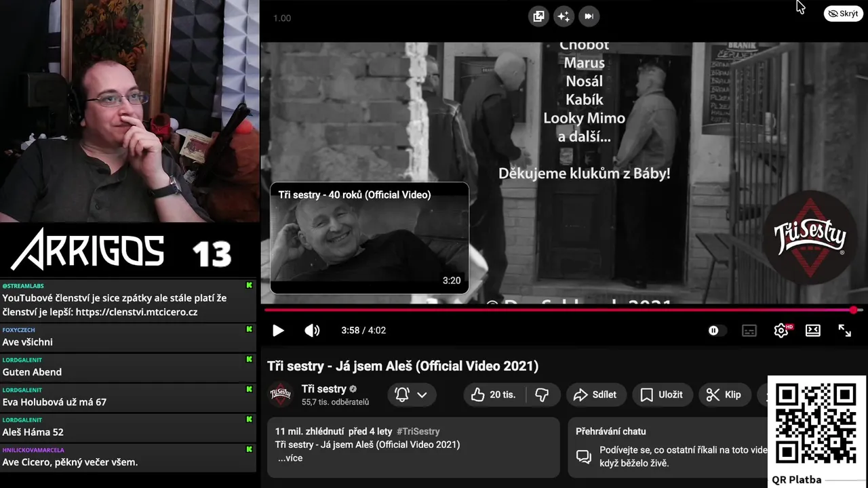This screenshot has height=488, width=868.
Task: Mute the video with the speaker icon
Action: point(312,331)
